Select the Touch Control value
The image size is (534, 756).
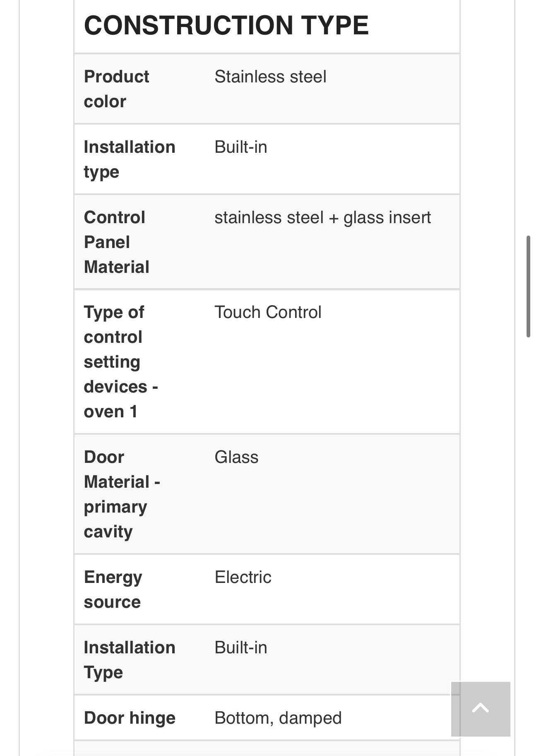point(268,313)
